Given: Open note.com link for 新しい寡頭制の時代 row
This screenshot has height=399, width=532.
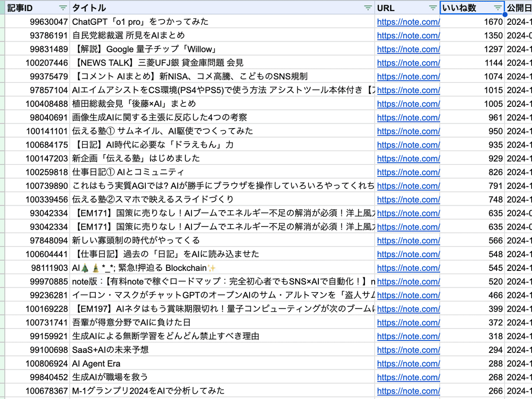Looking at the screenshot, I should (x=408, y=241).
